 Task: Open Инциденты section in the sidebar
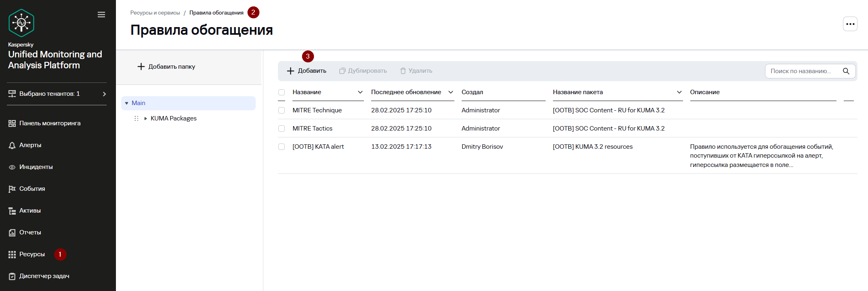36,167
